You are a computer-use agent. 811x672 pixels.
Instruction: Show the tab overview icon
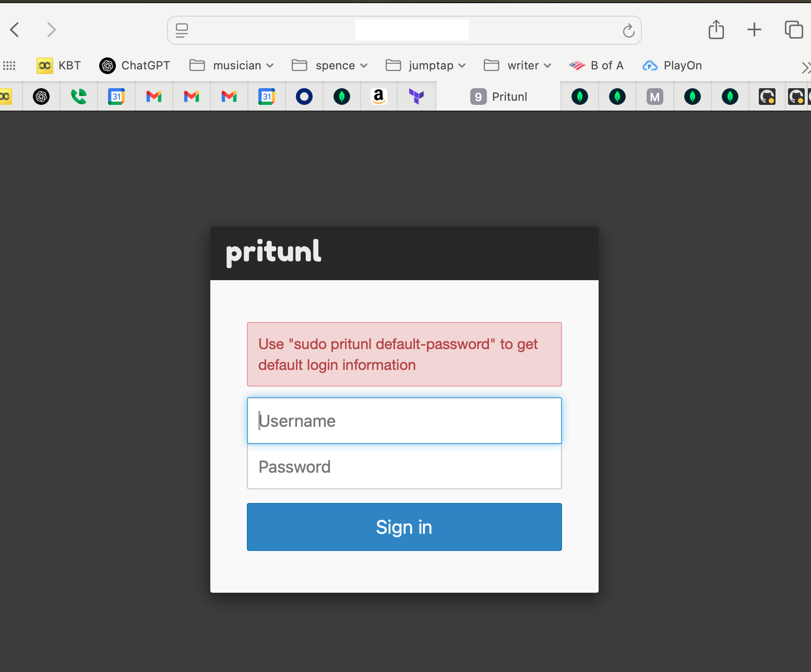793,30
